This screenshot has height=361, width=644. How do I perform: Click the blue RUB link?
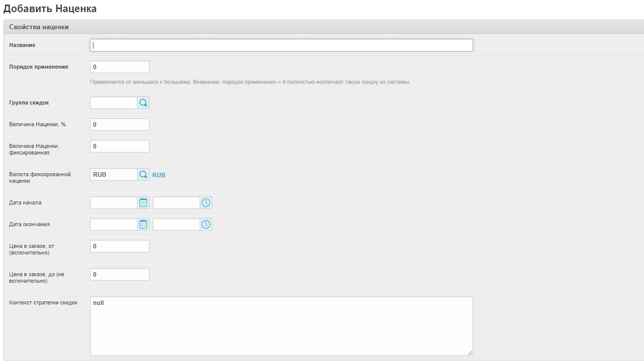coord(159,175)
